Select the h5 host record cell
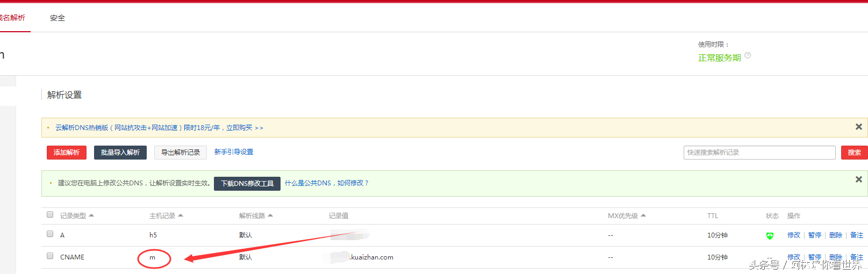This screenshot has width=868, height=274. (x=153, y=235)
